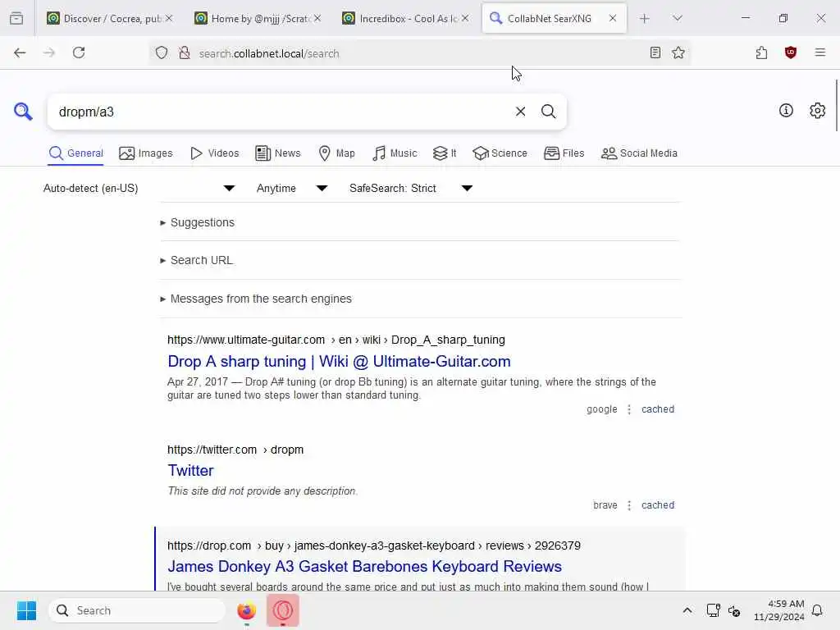The width and height of the screenshot is (840, 630).
Task: Open the Anytime time range dropdown
Action: (292, 188)
